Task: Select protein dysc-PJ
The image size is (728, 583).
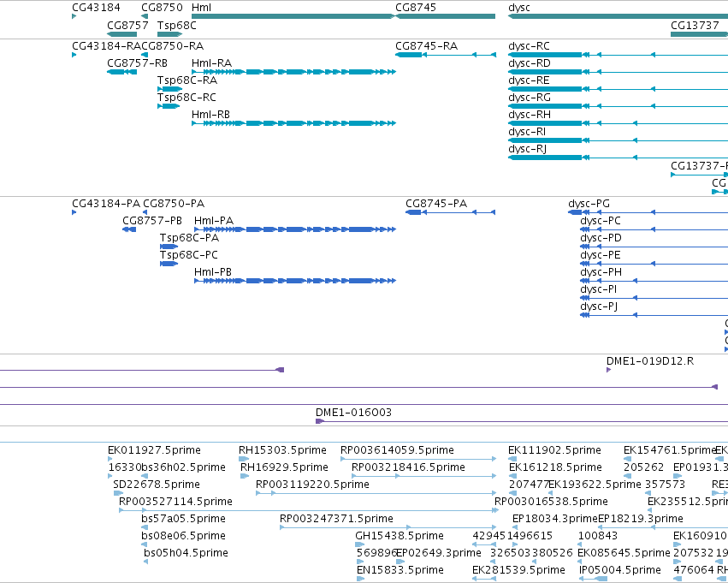Action: point(599,306)
